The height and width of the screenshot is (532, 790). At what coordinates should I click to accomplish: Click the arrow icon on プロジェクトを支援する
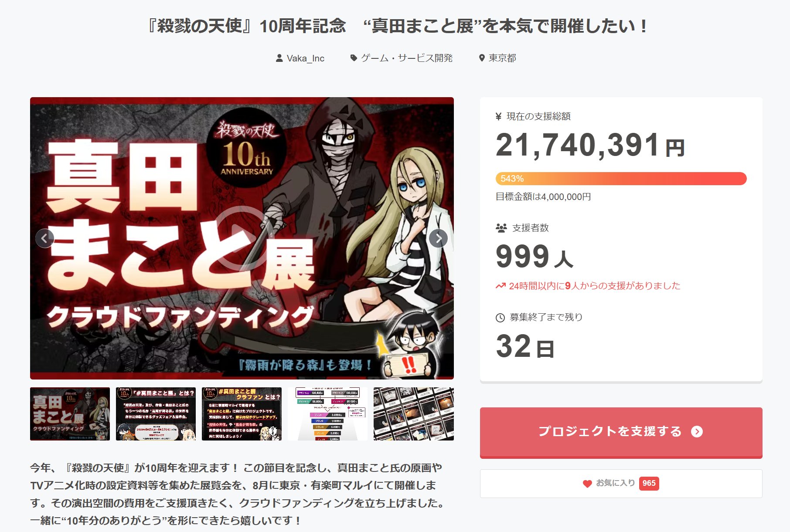coord(697,431)
